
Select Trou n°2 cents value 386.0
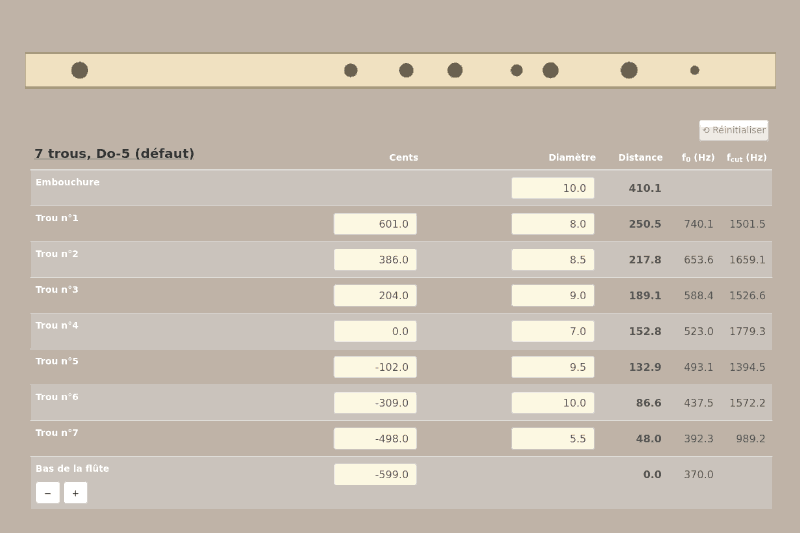tap(375, 260)
